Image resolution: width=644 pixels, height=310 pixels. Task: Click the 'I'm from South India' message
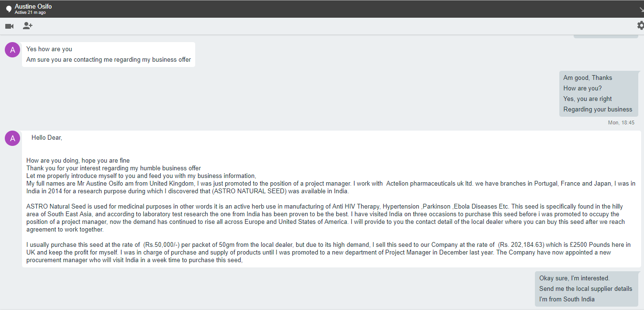click(x=567, y=299)
